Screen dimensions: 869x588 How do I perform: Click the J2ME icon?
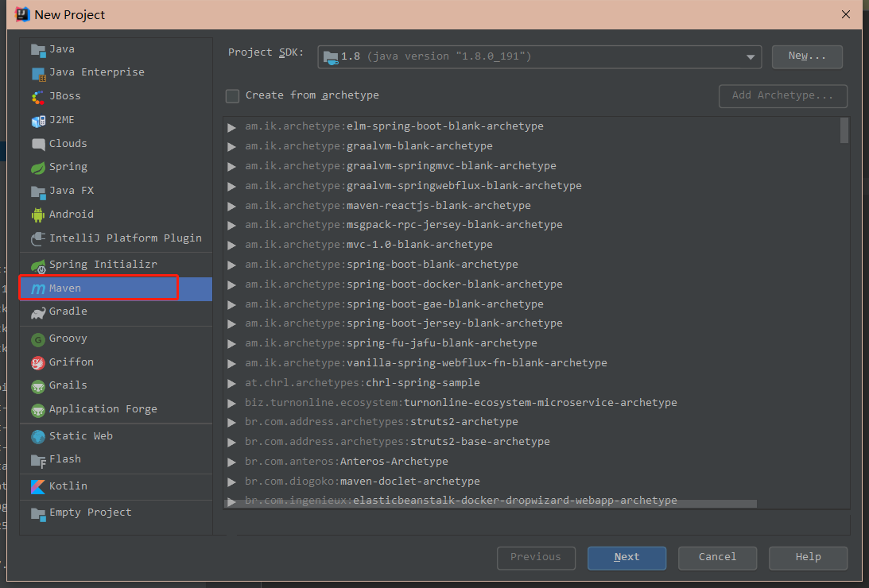[38, 121]
